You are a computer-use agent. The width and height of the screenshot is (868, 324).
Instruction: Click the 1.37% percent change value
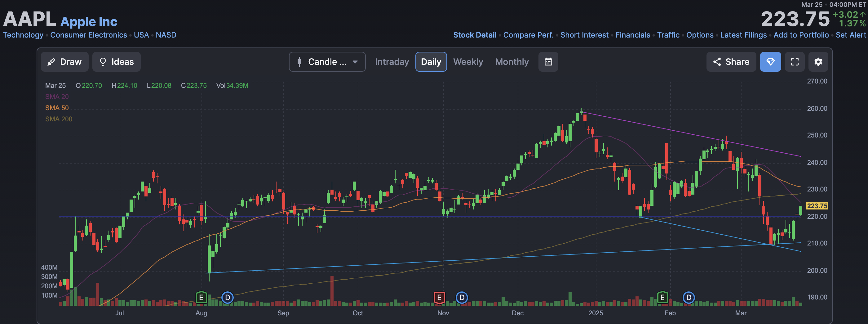[852, 23]
